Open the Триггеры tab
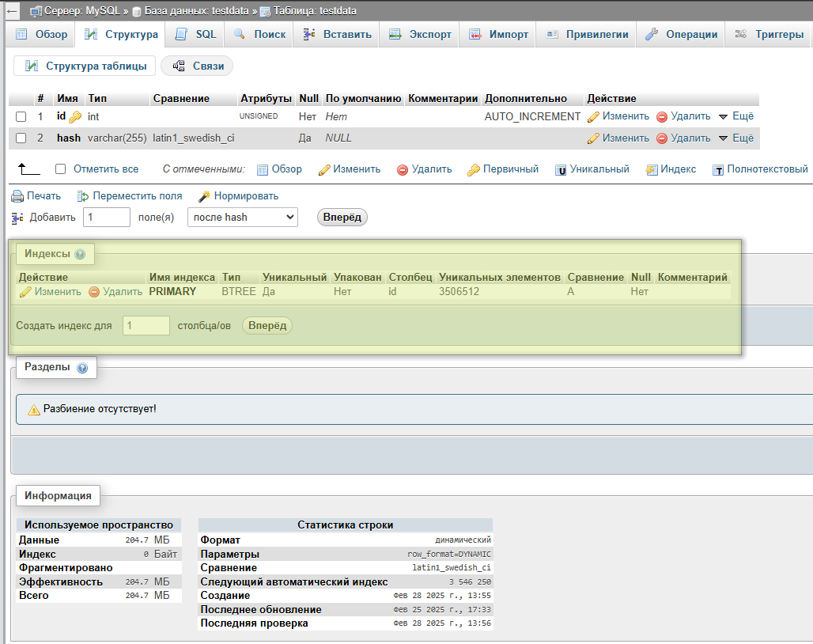813x644 pixels. (x=770, y=34)
